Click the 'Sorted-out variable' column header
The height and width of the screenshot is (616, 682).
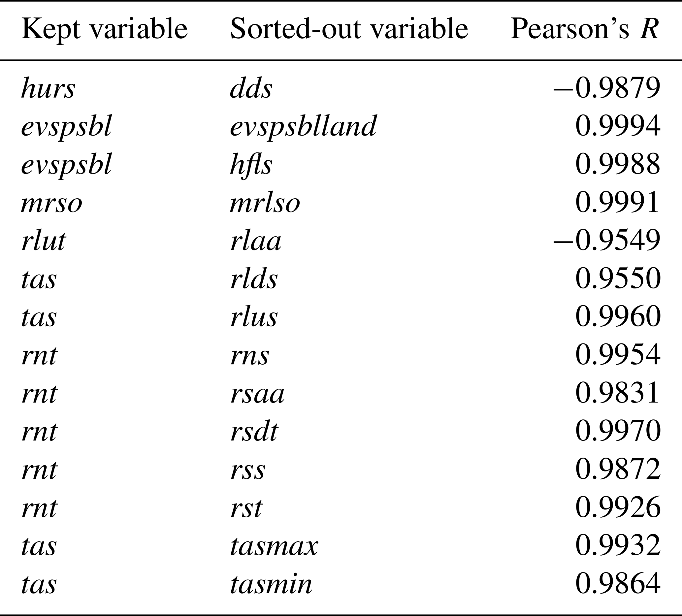pos(349,29)
